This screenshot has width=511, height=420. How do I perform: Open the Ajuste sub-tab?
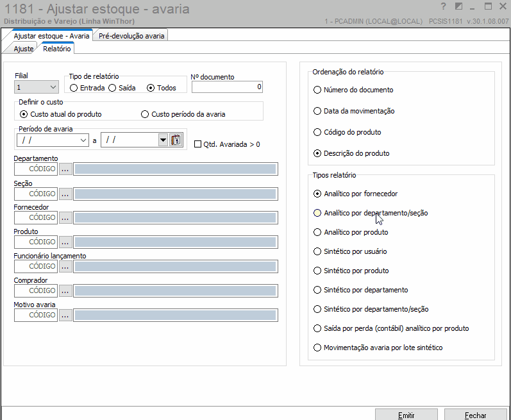[x=24, y=49]
